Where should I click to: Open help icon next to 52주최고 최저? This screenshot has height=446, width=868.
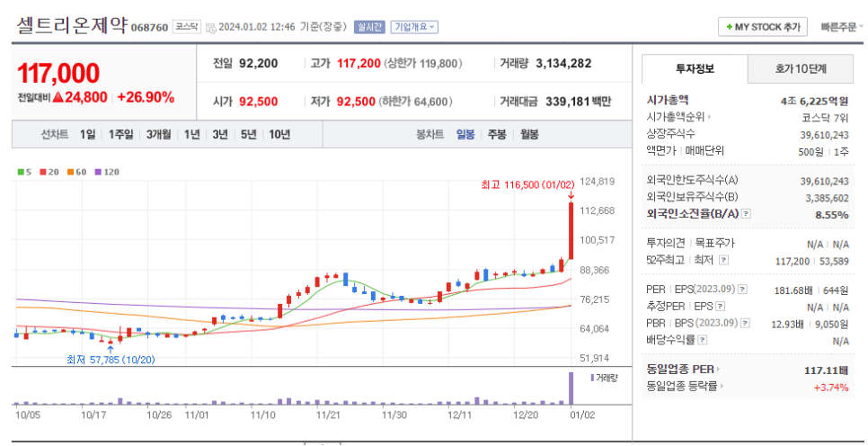click(x=723, y=259)
